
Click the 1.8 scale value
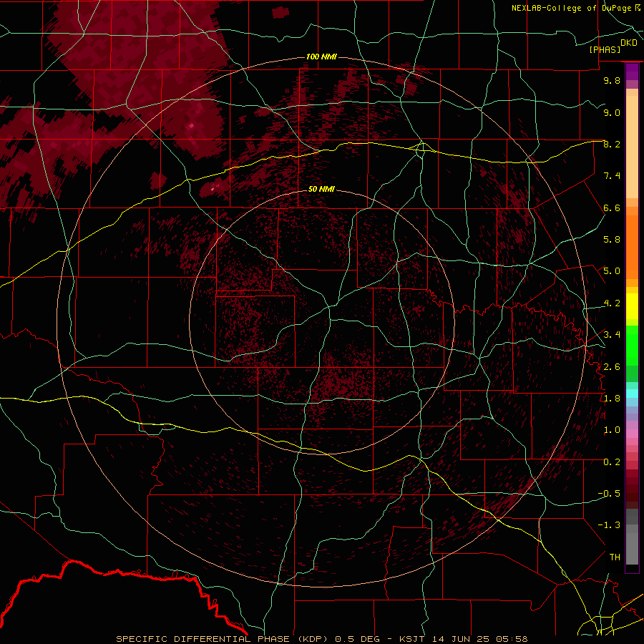pyautogui.click(x=612, y=398)
